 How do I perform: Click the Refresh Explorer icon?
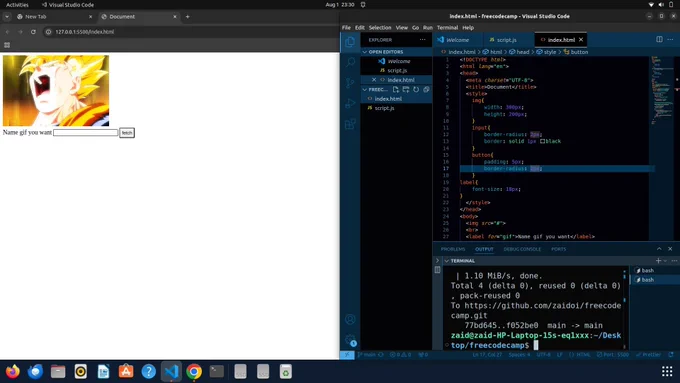coord(416,89)
